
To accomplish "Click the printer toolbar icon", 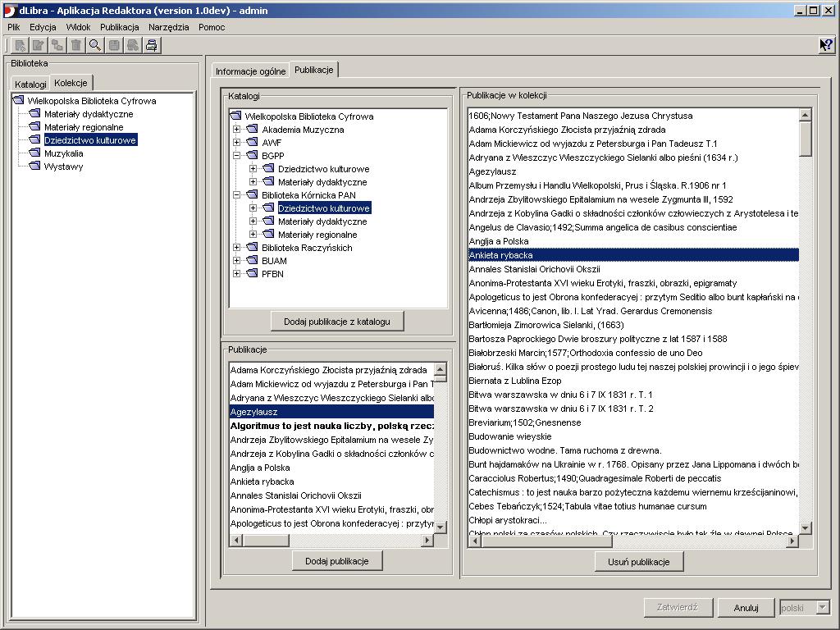I will (152, 46).
